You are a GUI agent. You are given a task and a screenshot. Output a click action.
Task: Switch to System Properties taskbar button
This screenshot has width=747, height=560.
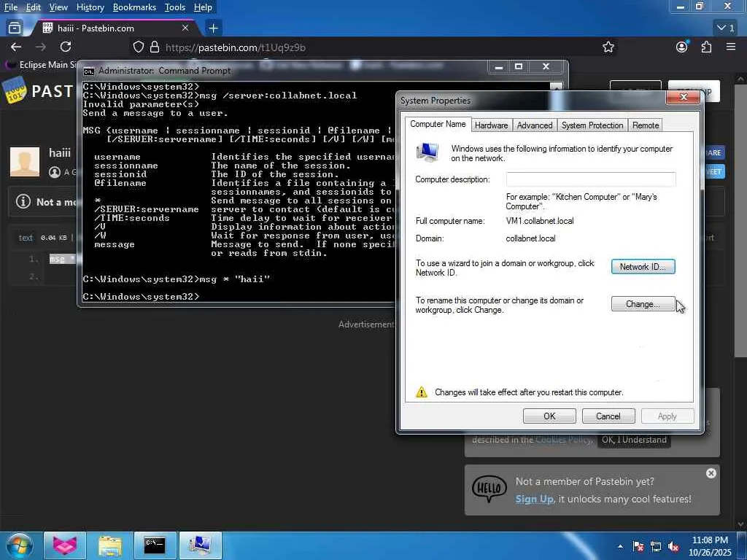(x=201, y=545)
